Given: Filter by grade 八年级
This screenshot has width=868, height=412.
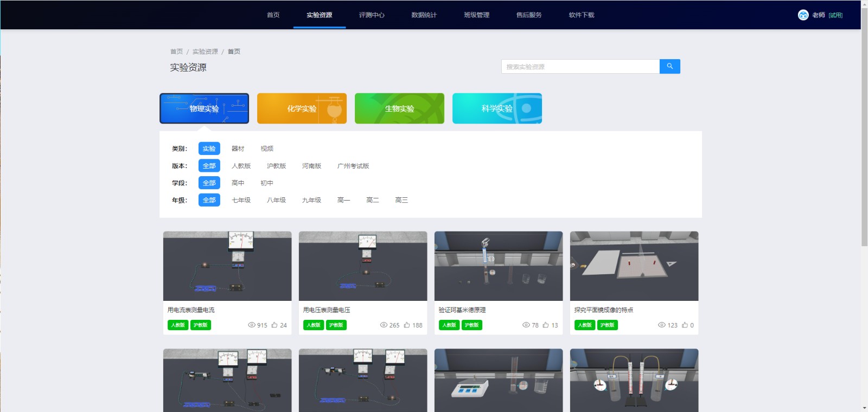Looking at the screenshot, I should (x=276, y=200).
